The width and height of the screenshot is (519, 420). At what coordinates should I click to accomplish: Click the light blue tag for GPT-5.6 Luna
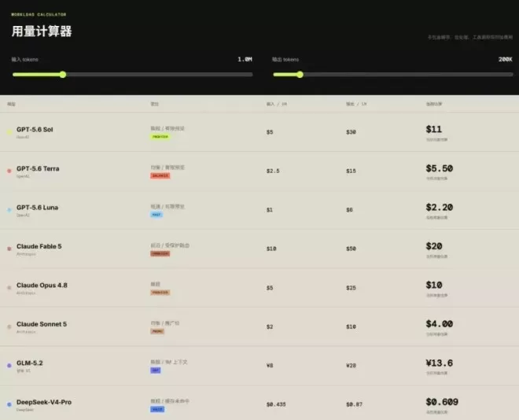[156, 215]
